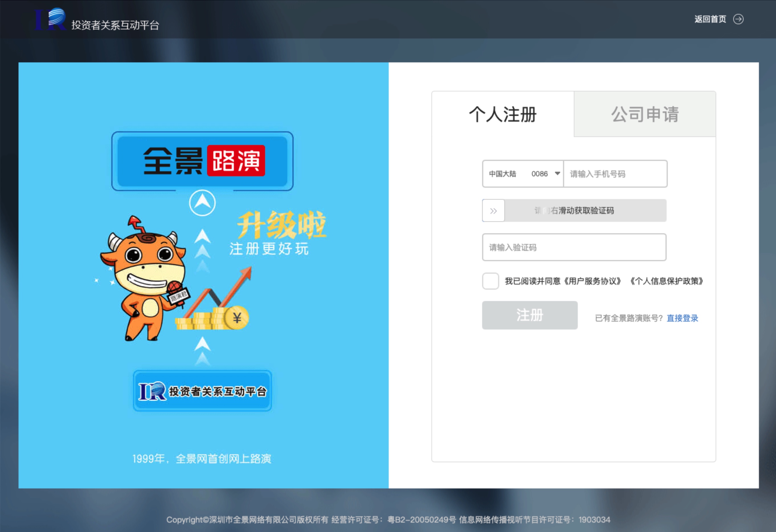The height and width of the screenshot is (532, 776).
Task: Click the 注册 button
Action: coord(530,315)
